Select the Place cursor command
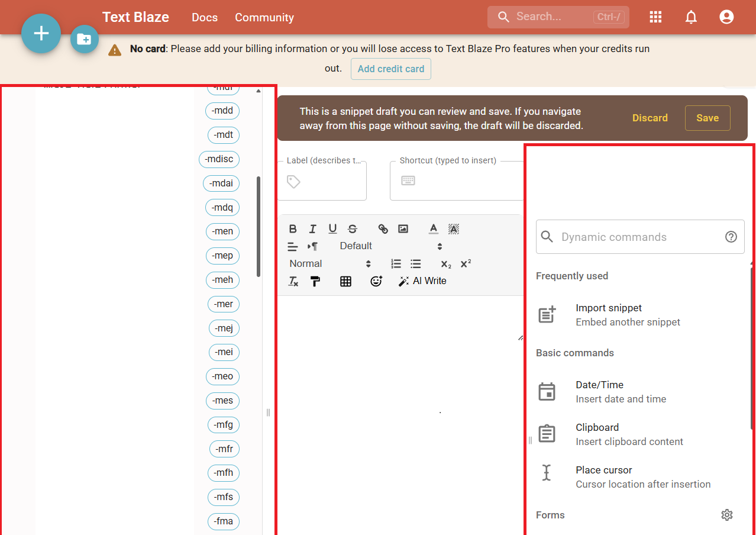The height and width of the screenshot is (535, 756). 640,477
